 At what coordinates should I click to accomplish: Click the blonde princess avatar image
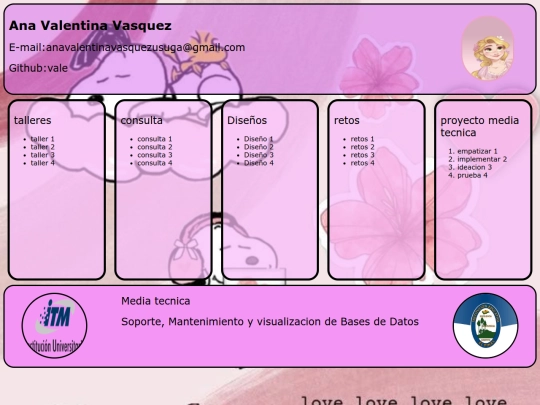coord(487,49)
